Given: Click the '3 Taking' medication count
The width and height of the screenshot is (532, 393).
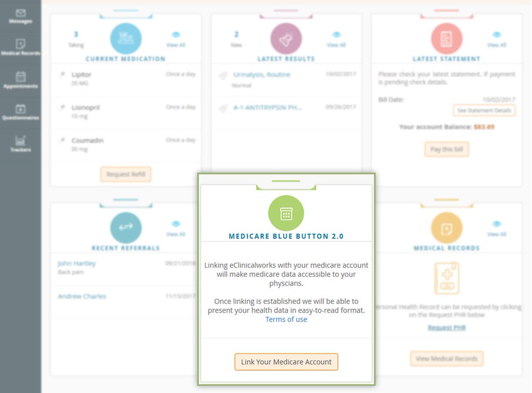Looking at the screenshot, I should click(76, 39).
